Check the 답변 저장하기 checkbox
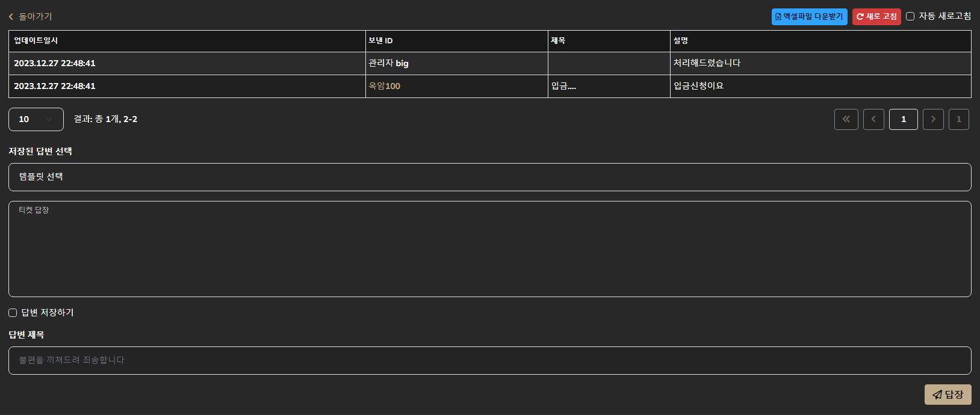Viewport: 980px width, 415px height. (13, 313)
